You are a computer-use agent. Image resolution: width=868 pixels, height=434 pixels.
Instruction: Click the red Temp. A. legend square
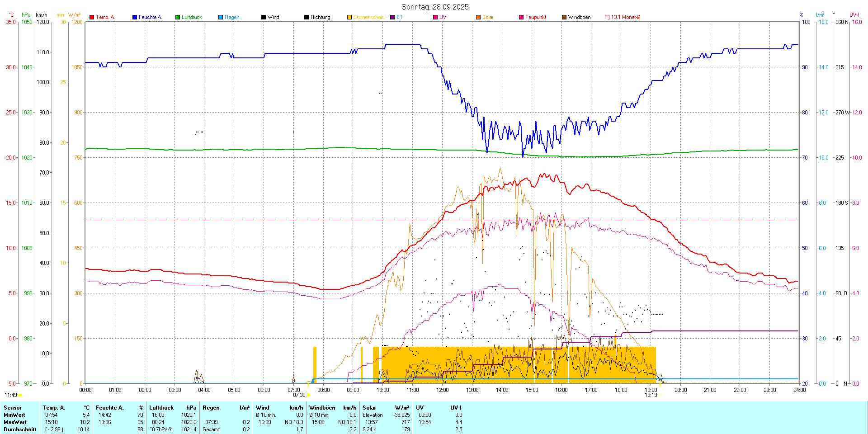point(92,17)
